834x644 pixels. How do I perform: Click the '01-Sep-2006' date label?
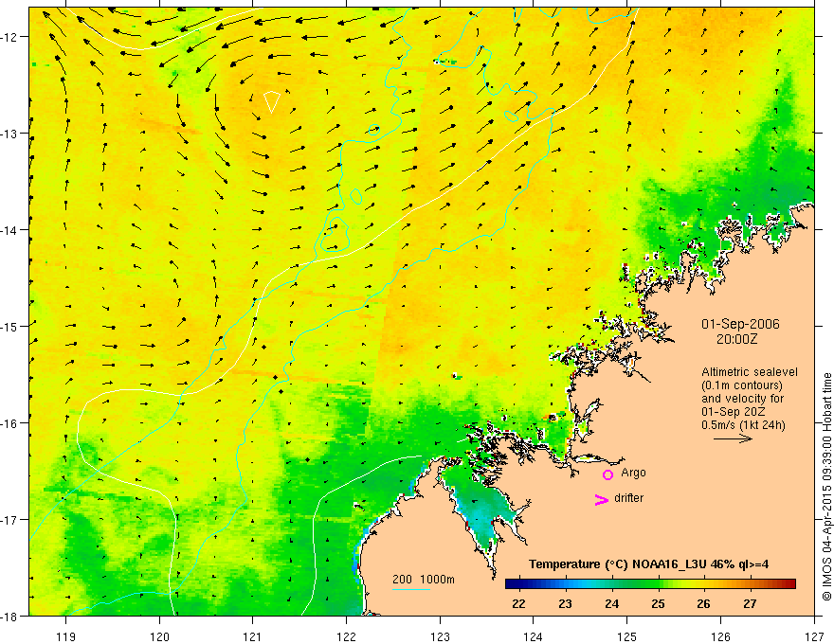pos(740,324)
